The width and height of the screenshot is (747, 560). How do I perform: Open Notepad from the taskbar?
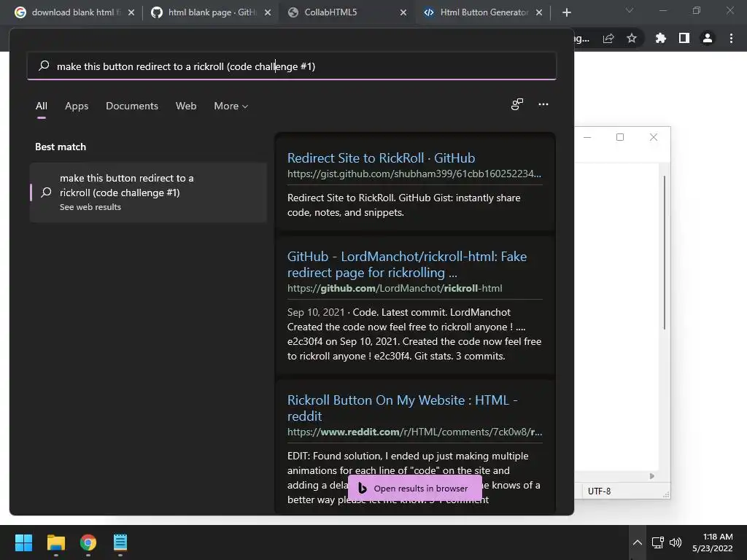pyautogui.click(x=120, y=542)
